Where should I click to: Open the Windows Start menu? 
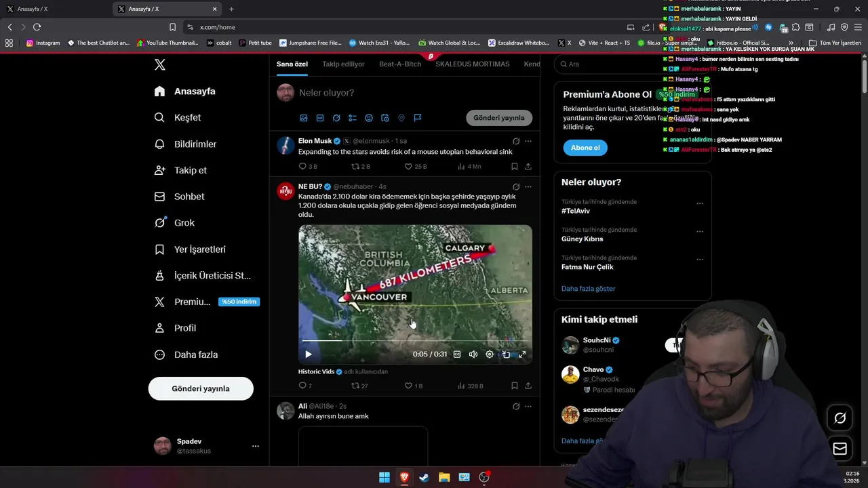pyautogui.click(x=384, y=477)
